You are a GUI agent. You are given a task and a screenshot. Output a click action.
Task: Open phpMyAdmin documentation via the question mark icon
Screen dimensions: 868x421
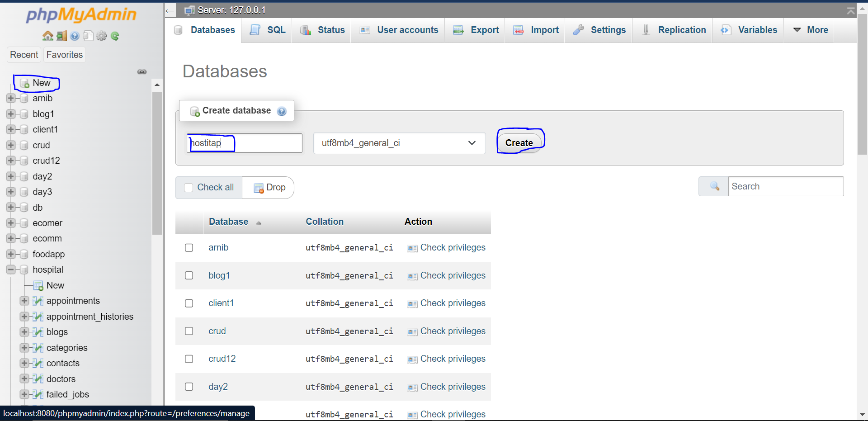75,36
